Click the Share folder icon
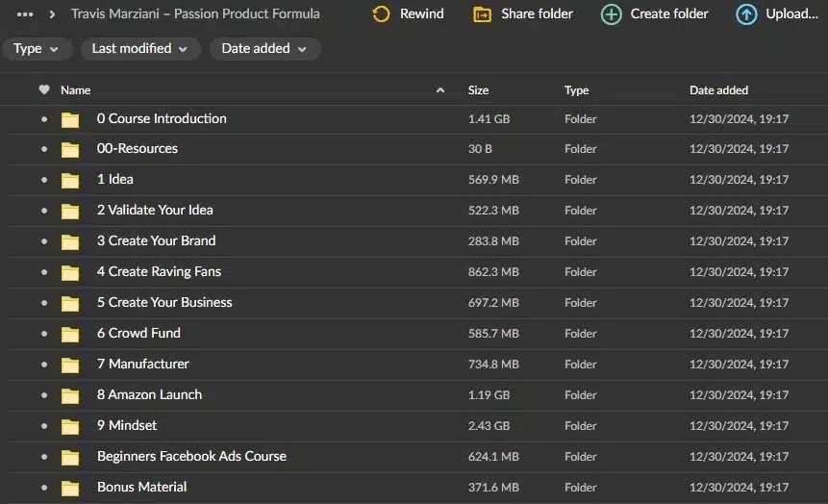The height and width of the screenshot is (504, 828). point(482,14)
